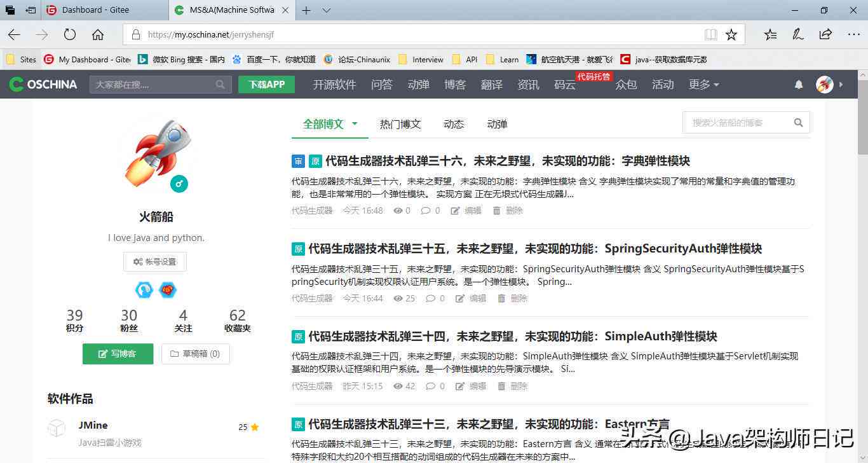Open 码云 in the nav bar
Screen dimensions: 868x463
coord(565,85)
